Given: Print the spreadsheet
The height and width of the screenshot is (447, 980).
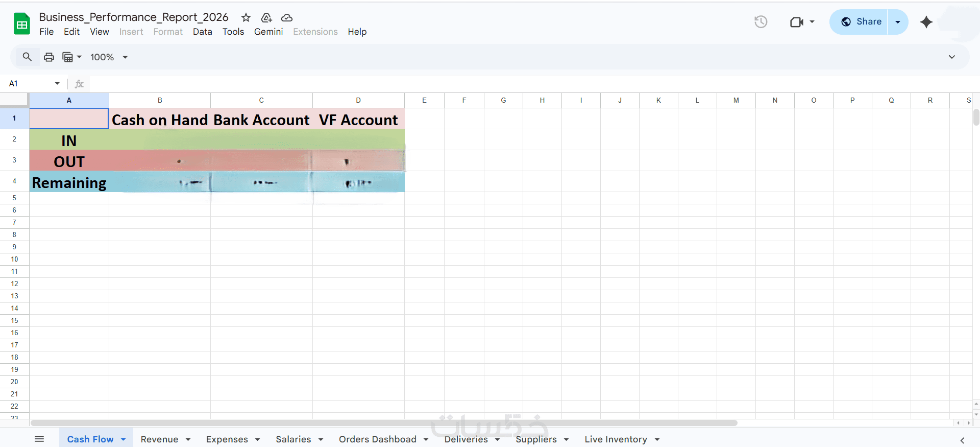Looking at the screenshot, I should [49, 57].
